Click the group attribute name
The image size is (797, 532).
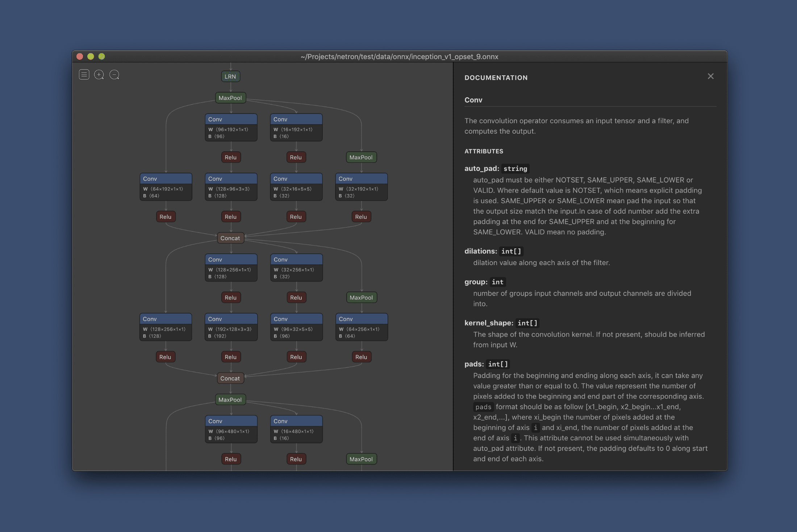pos(476,282)
